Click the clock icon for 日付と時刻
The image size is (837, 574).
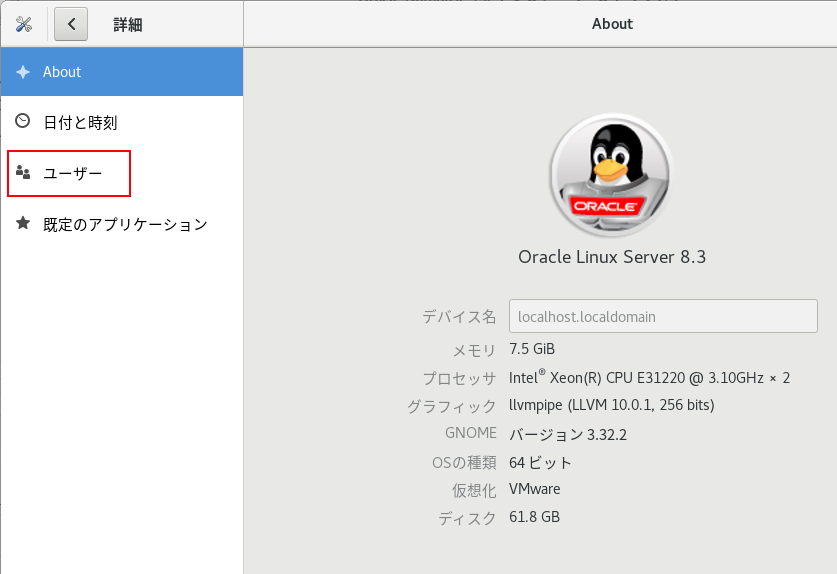23,122
